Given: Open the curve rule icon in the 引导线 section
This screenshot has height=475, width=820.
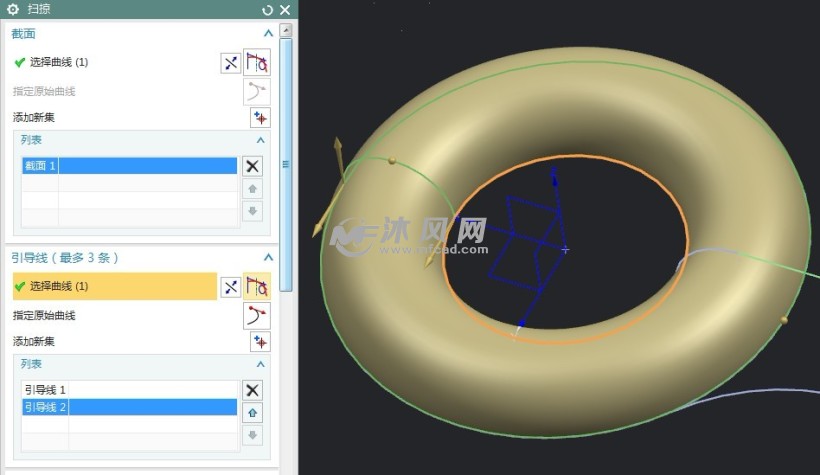Looking at the screenshot, I should point(257,286).
